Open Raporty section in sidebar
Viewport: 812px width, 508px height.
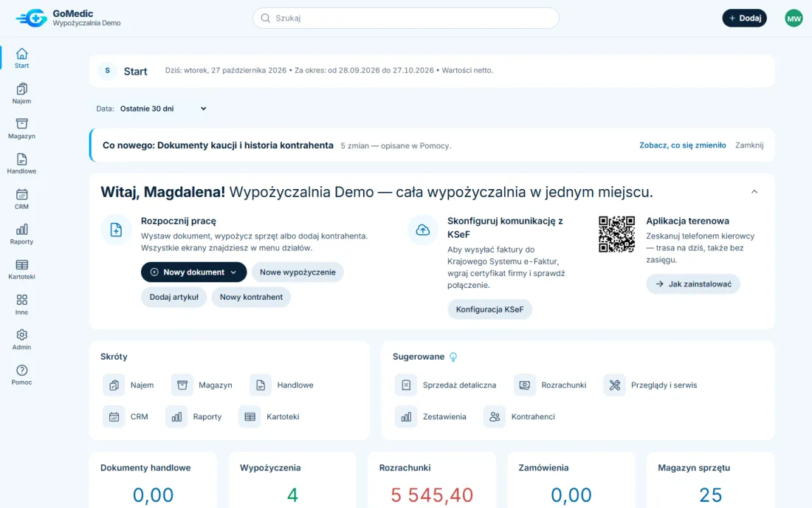pos(21,234)
